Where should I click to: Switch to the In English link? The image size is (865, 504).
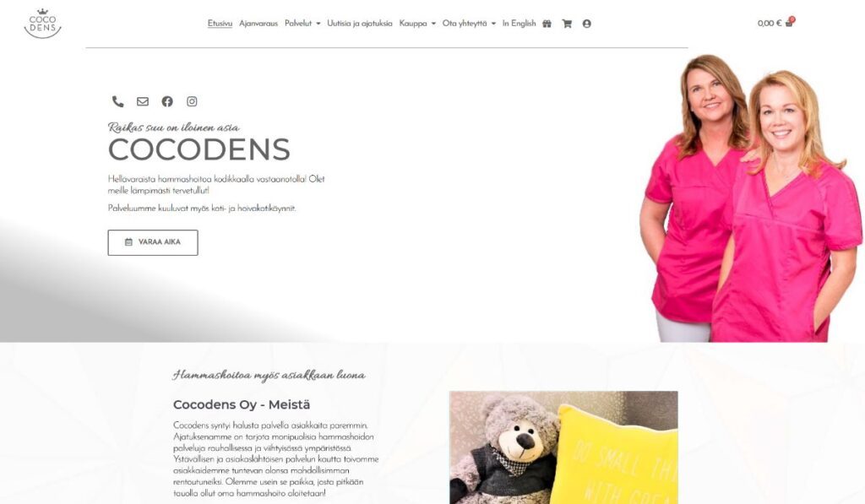(x=520, y=23)
